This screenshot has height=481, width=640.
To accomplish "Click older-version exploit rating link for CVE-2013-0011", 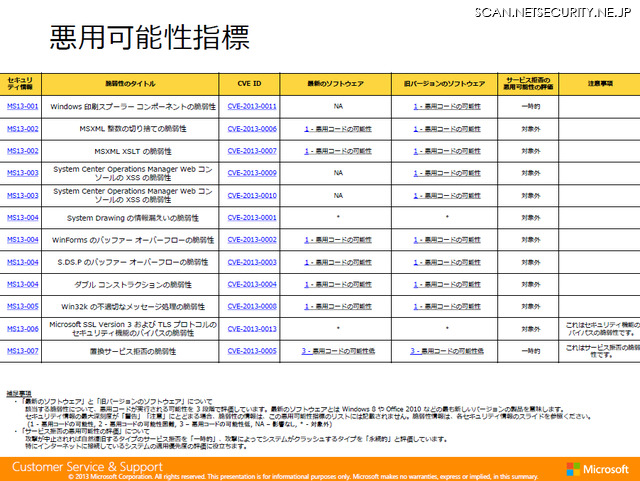I will pyautogui.click(x=447, y=107).
